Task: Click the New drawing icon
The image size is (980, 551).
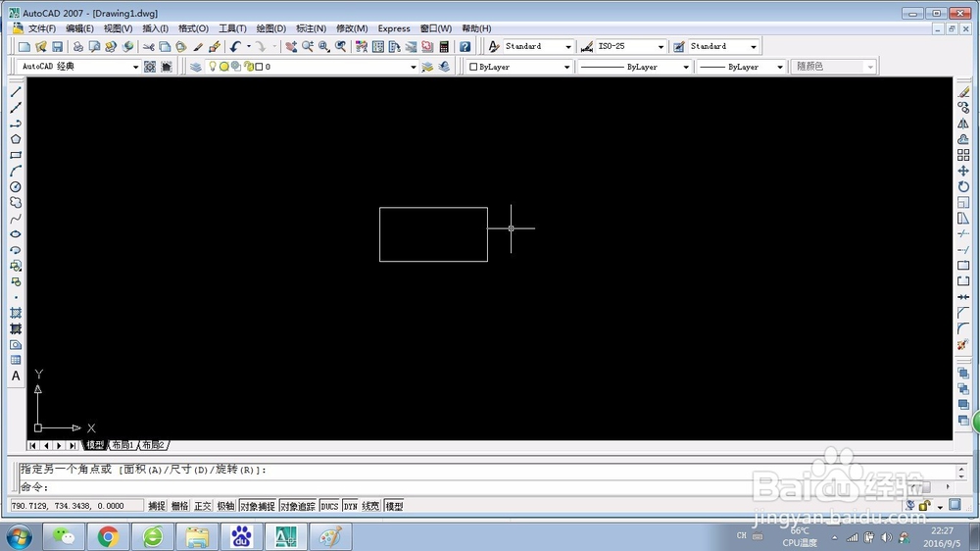Action: (24, 46)
